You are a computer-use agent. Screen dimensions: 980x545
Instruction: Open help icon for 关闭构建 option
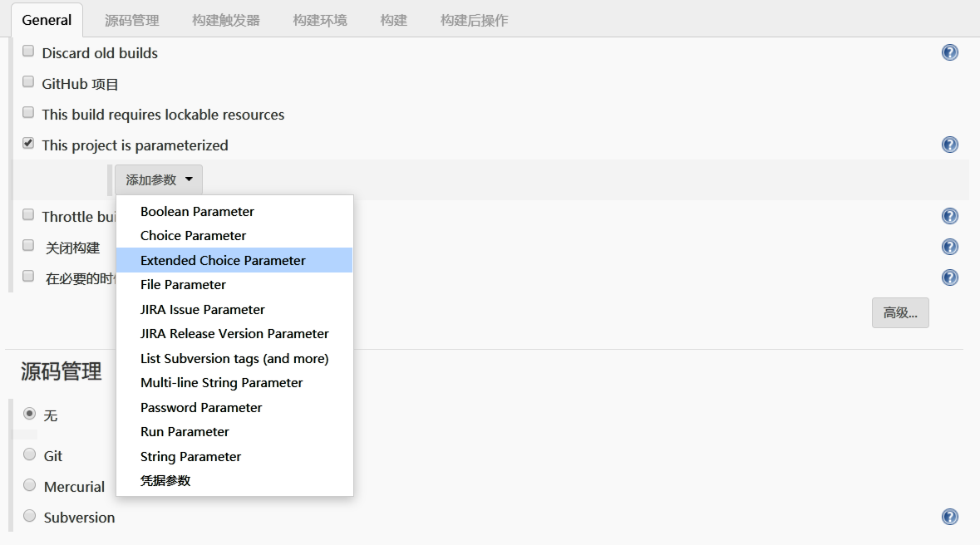950,247
